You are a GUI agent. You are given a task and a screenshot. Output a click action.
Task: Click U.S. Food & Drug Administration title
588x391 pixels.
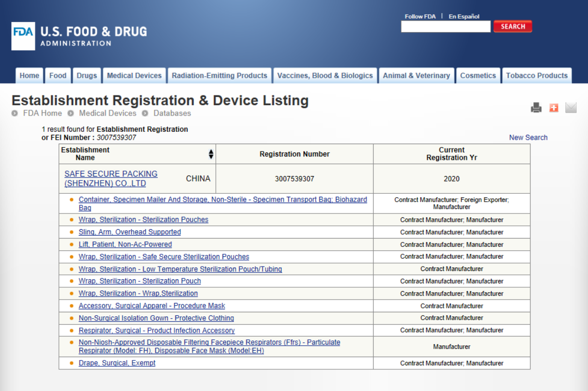tap(94, 36)
